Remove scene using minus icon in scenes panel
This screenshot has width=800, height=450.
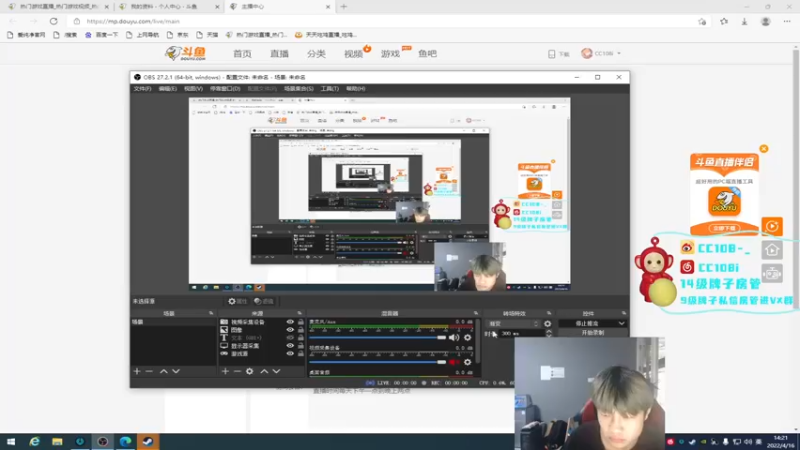(149, 371)
